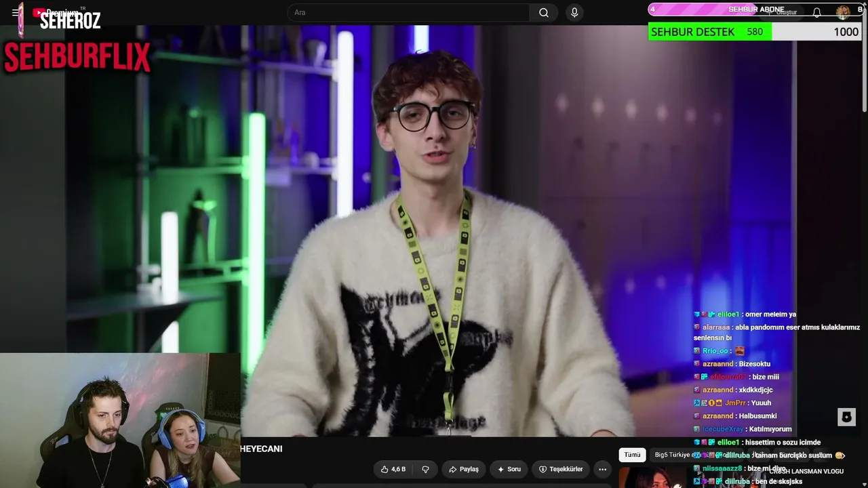
Task: Click the 'Paylaş' share button
Action: tap(464, 469)
